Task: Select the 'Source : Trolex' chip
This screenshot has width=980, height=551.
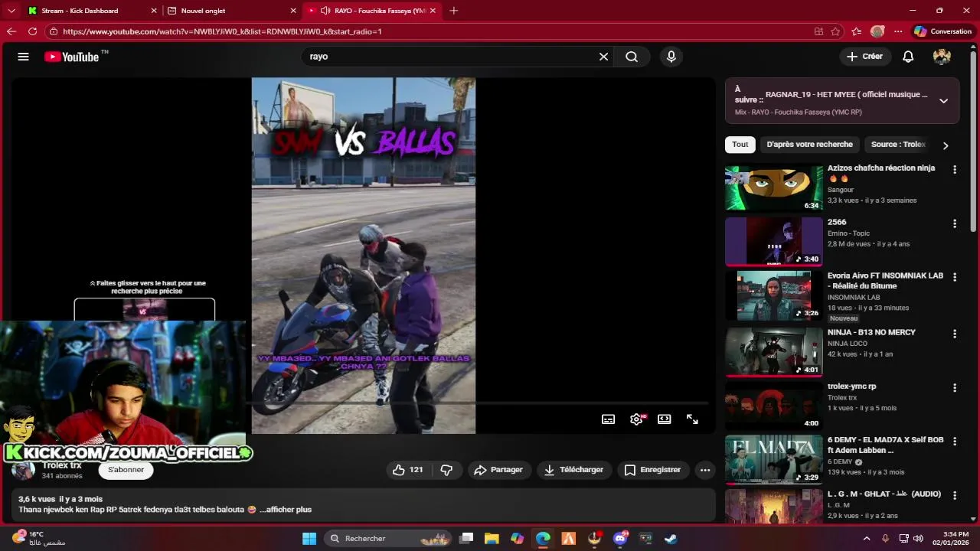Action: 898,145
